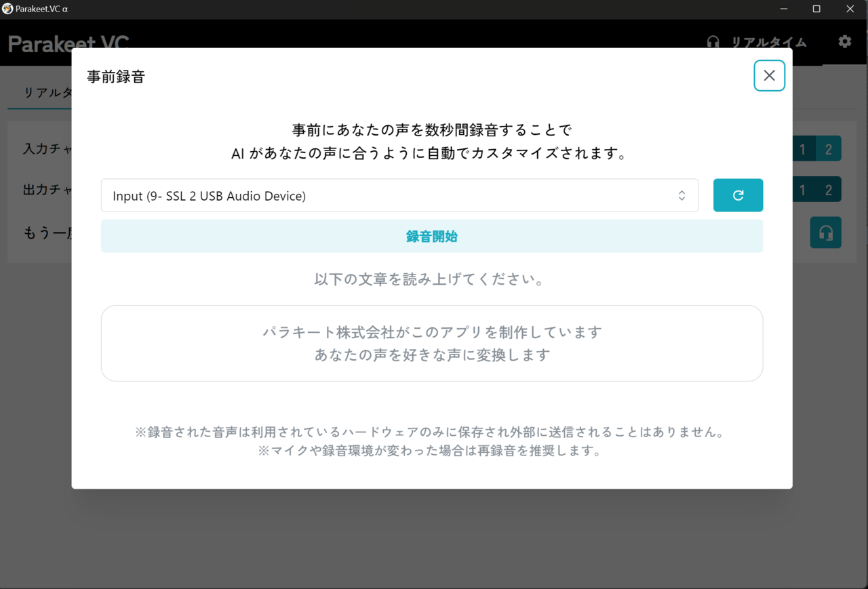This screenshot has width=868, height=589.
Task: Select input channel 2 button
Action: point(828,148)
